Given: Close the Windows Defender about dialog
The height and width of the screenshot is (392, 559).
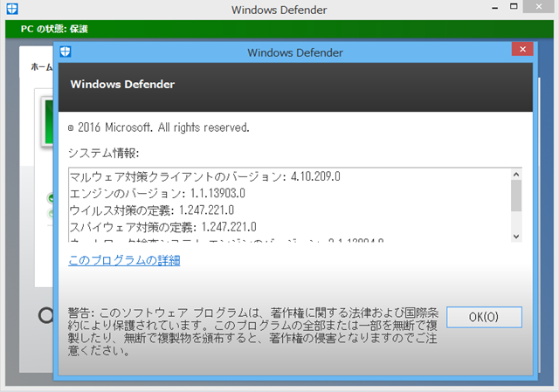Looking at the screenshot, I should click(521, 50).
